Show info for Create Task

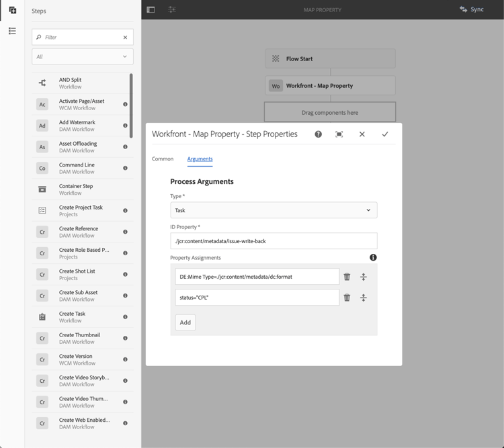pos(126,317)
